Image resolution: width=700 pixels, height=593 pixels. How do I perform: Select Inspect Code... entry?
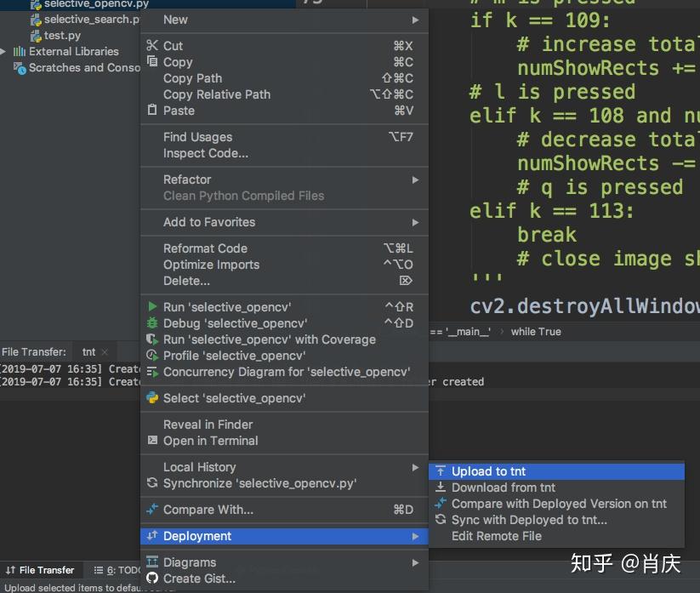coord(284,153)
